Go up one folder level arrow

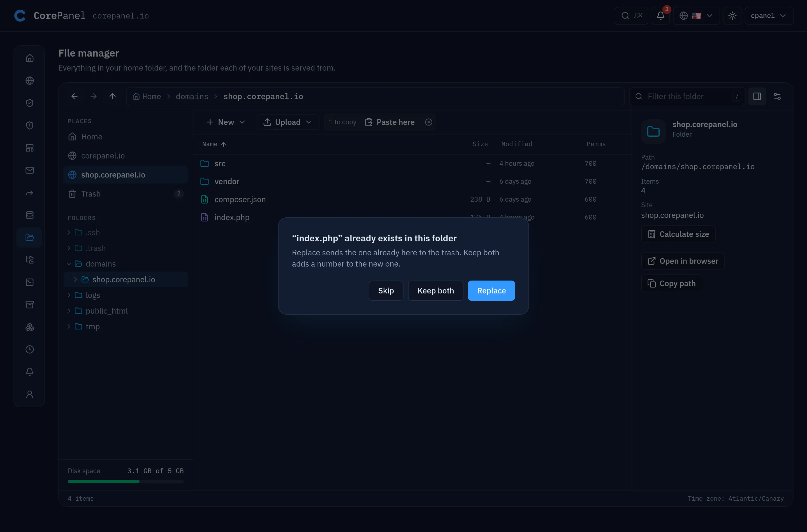click(x=112, y=96)
